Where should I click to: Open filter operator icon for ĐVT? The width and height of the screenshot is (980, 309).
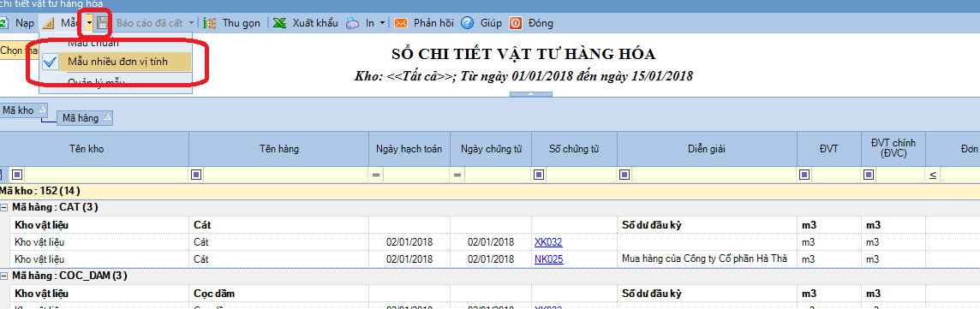pos(804,174)
